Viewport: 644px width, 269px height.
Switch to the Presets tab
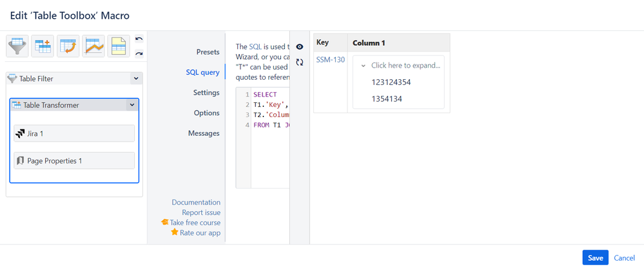[208, 51]
